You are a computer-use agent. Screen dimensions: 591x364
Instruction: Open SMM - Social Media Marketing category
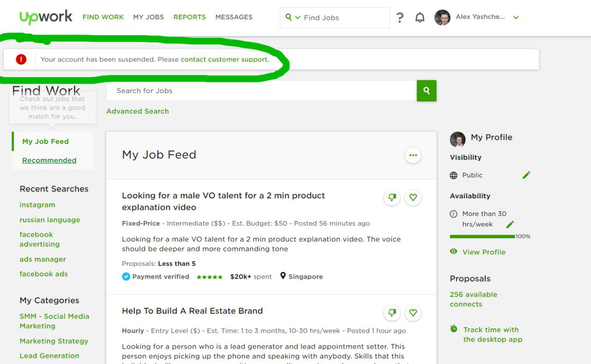coord(54,321)
